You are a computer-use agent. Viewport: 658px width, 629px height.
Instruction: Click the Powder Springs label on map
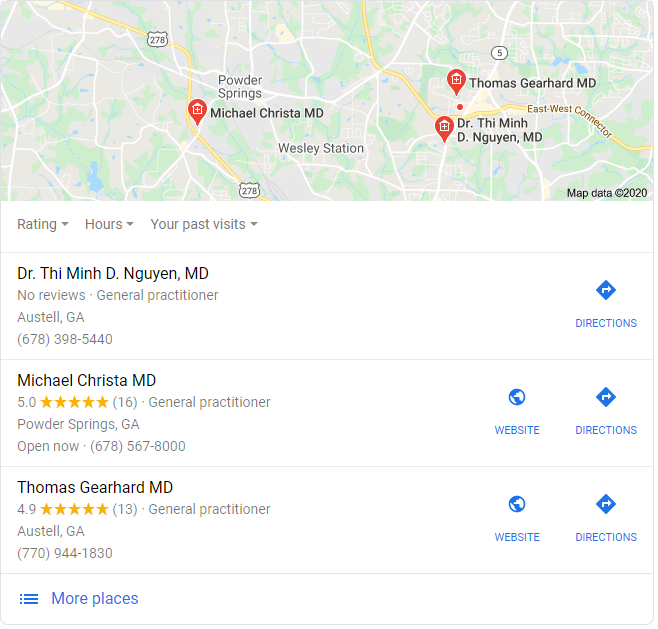240,86
